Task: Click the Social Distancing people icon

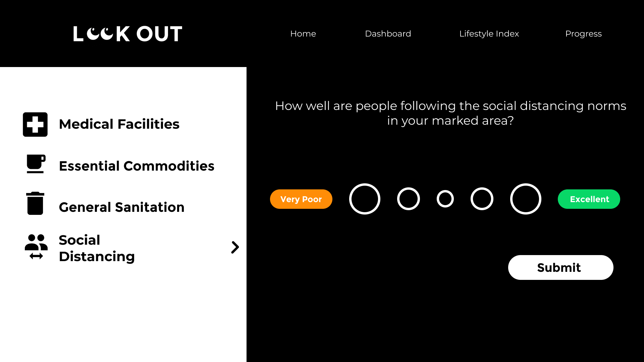Action: pos(36,247)
